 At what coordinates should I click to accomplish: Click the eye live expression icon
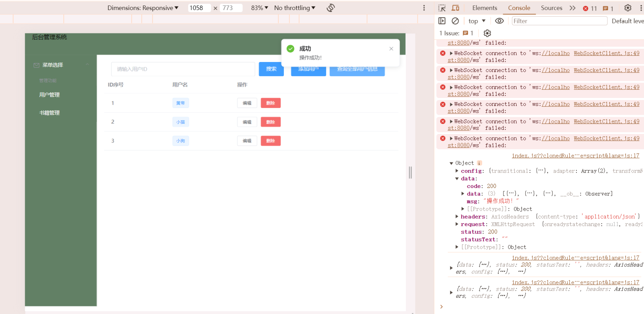499,21
